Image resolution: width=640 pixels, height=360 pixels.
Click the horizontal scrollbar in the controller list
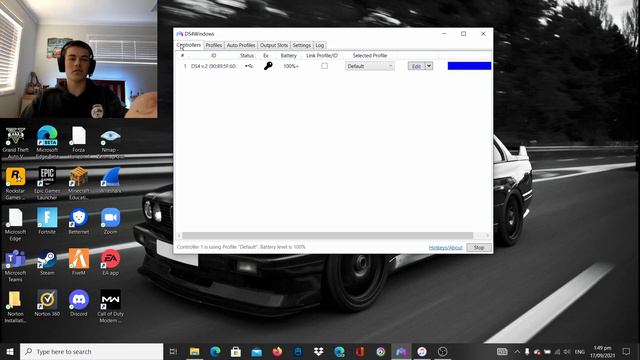[327, 236]
